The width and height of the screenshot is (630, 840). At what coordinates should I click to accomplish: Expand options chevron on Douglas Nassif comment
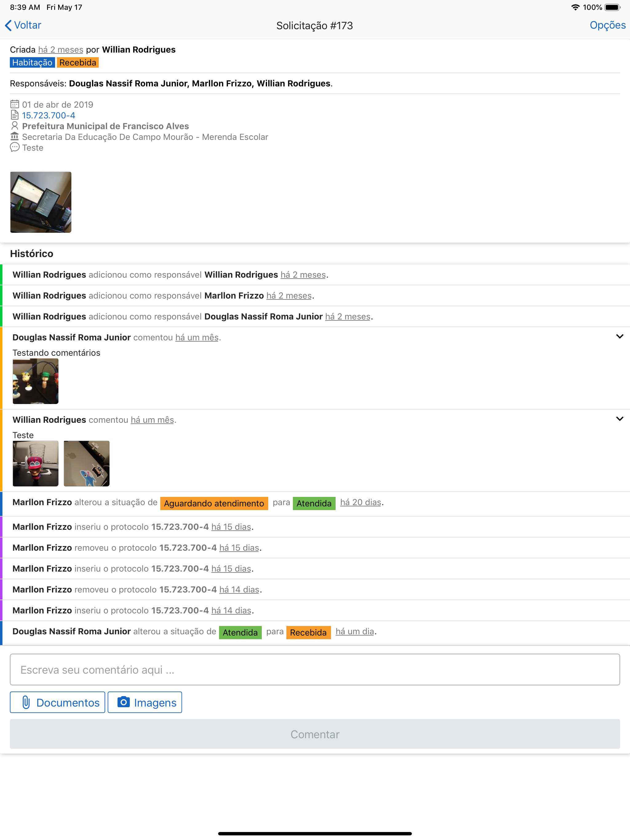619,336
